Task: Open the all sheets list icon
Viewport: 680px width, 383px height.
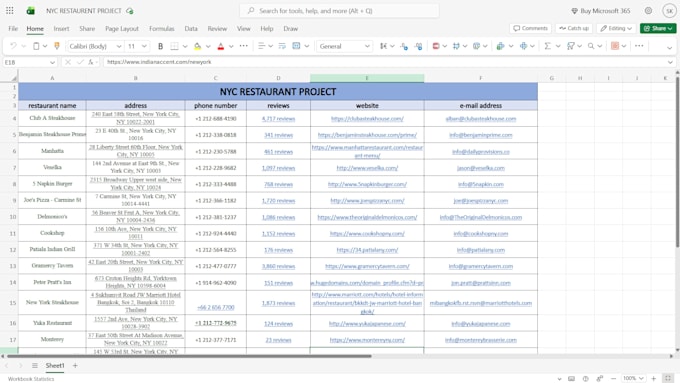Action: point(35,366)
